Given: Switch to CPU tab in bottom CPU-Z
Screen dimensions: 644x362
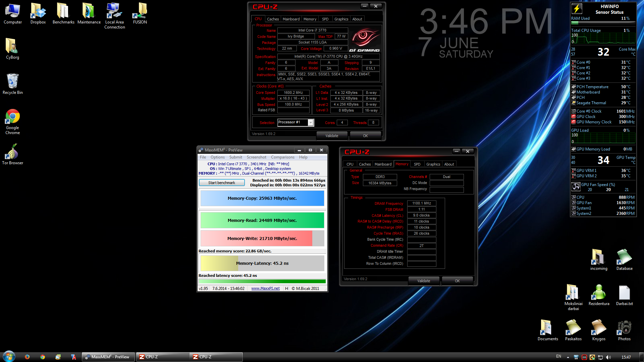Looking at the screenshot, I should 350,164.
